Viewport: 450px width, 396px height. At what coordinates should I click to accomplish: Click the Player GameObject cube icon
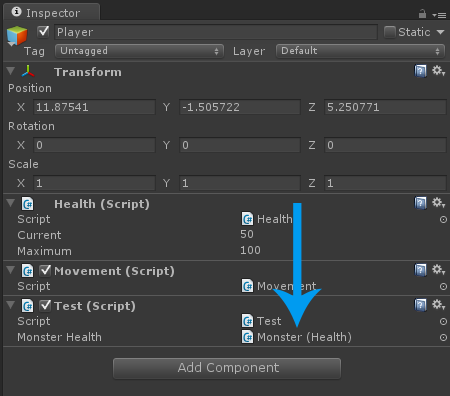(x=17, y=36)
